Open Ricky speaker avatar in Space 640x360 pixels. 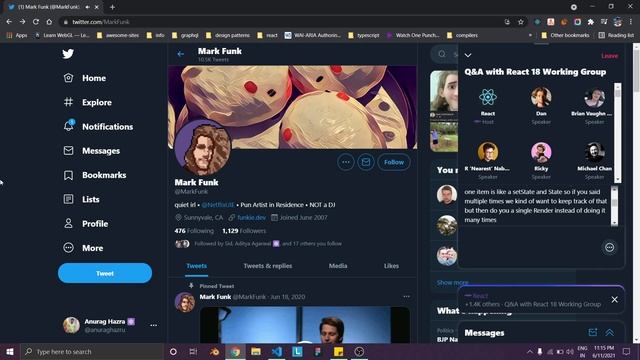(541, 152)
